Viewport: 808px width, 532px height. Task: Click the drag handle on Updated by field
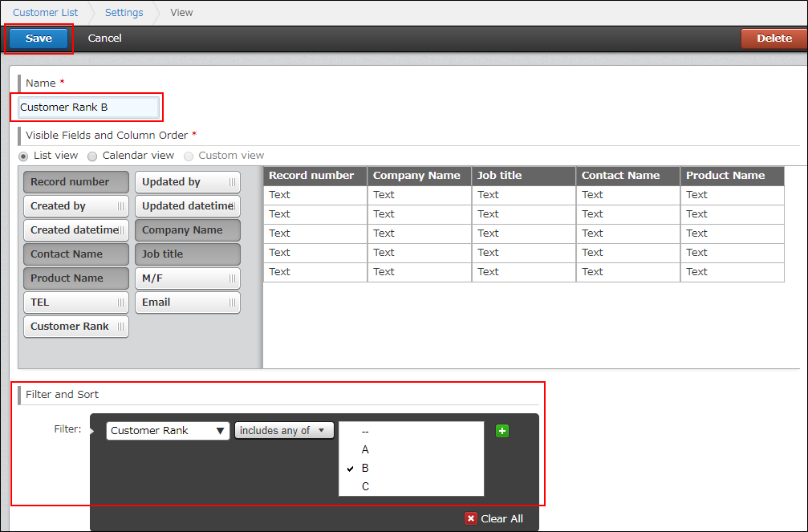232,182
